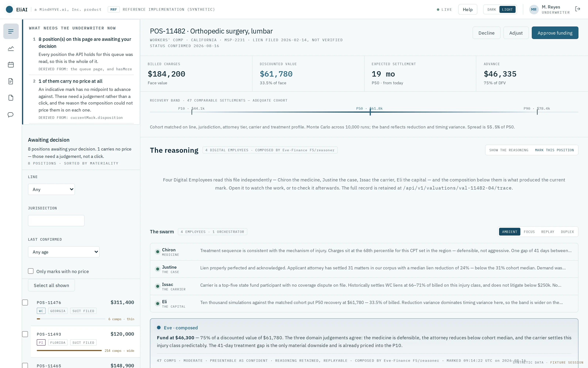The height and width of the screenshot is (368, 588).
Task: Select the REPLAY swarm view
Action: click(548, 232)
